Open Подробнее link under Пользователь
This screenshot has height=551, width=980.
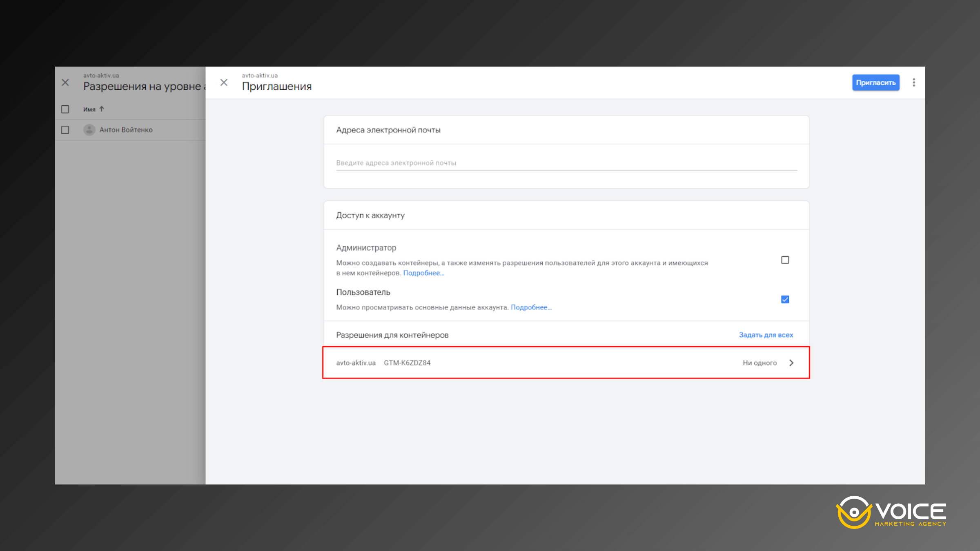pos(531,307)
